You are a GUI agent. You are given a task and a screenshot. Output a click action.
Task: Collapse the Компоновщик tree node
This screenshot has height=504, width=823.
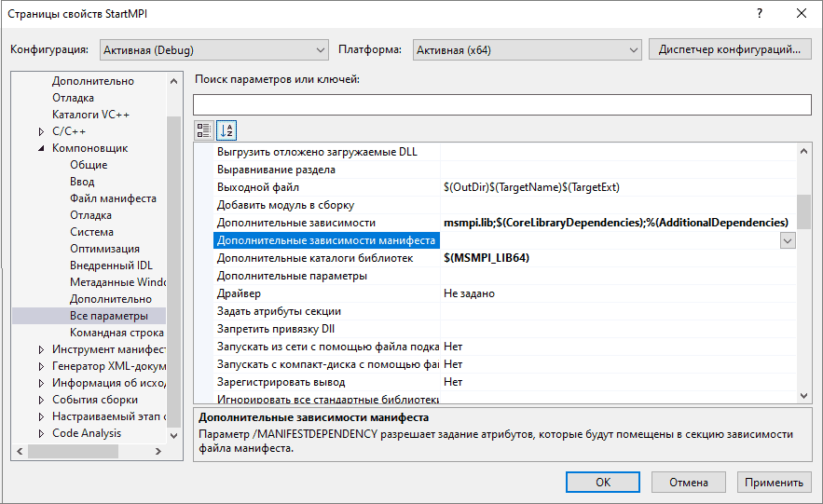(x=41, y=148)
